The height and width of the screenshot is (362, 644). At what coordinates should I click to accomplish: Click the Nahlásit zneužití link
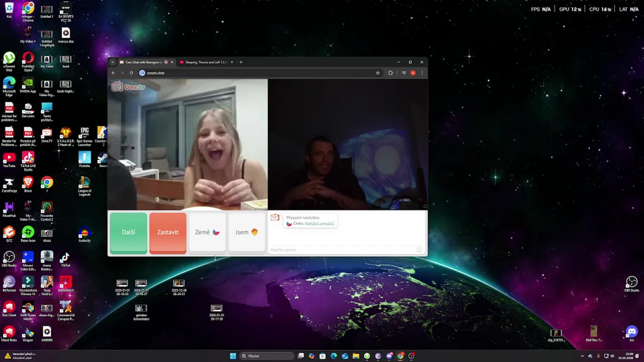click(319, 223)
